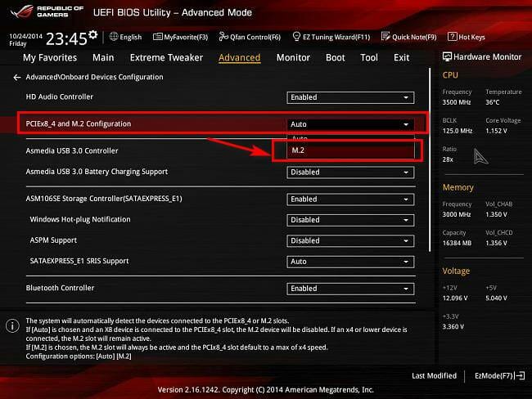This screenshot has height=399, width=532.
Task: Select ASPM Support label
Action: (53, 240)
